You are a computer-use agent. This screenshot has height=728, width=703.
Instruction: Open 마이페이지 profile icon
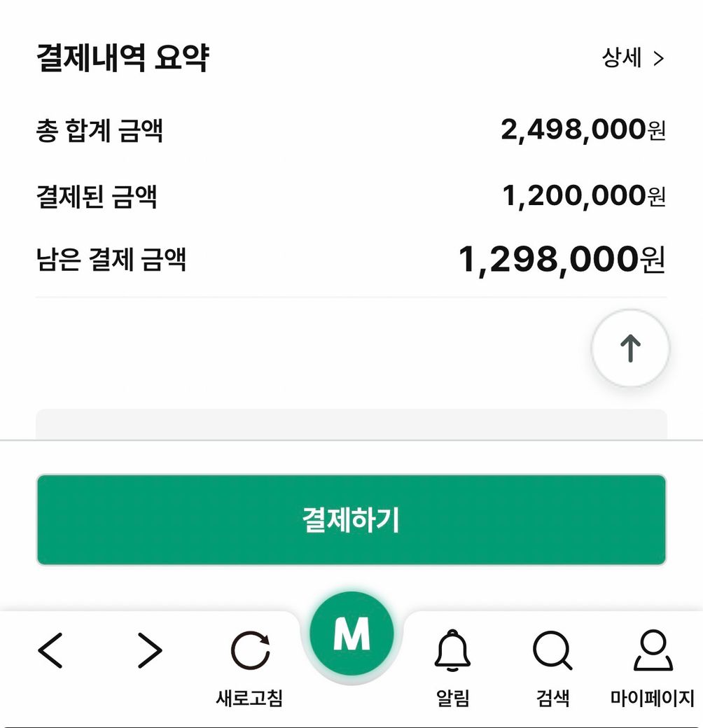pos(653,651)
